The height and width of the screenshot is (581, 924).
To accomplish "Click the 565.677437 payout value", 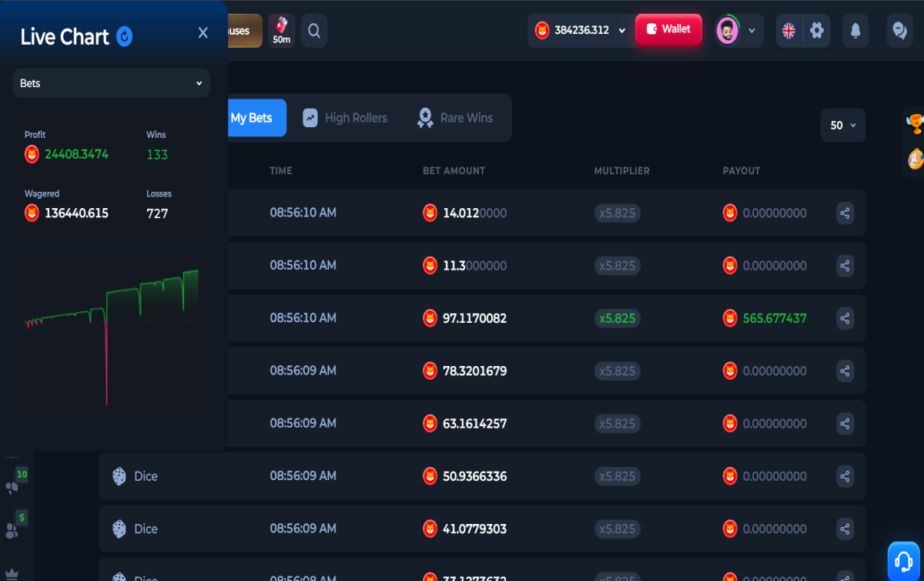I will (775, 318).
